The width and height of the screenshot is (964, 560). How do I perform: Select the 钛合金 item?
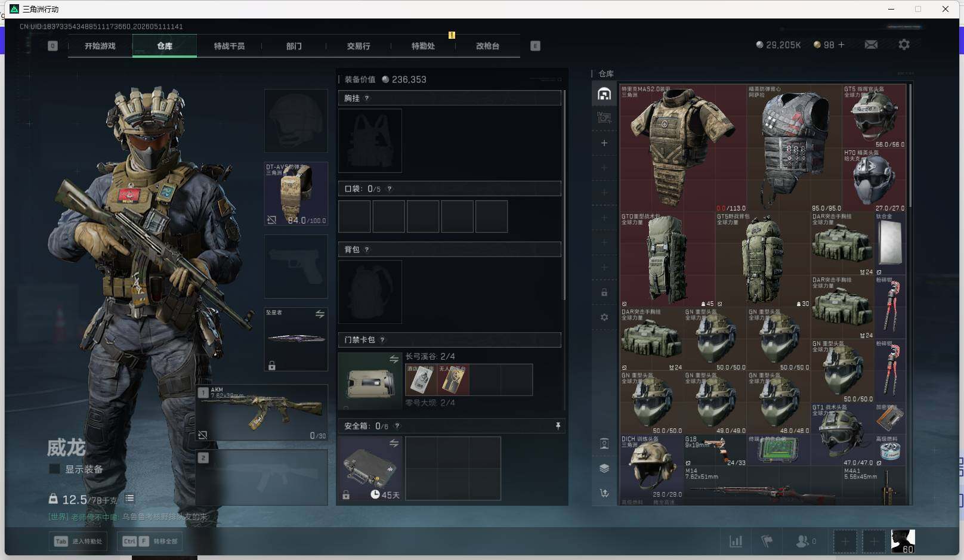pyautogui.click(x=890, y=244)
